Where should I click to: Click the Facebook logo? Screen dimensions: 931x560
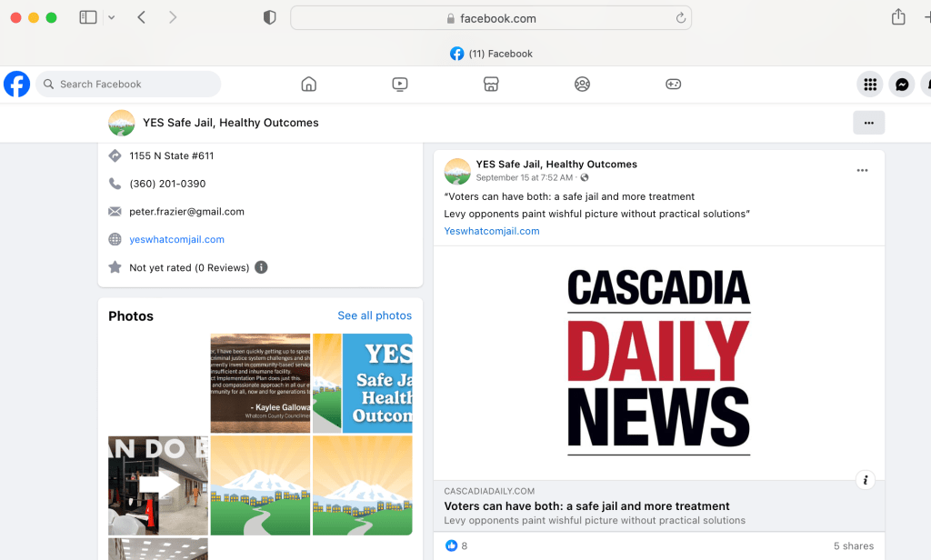pos(16,85)
